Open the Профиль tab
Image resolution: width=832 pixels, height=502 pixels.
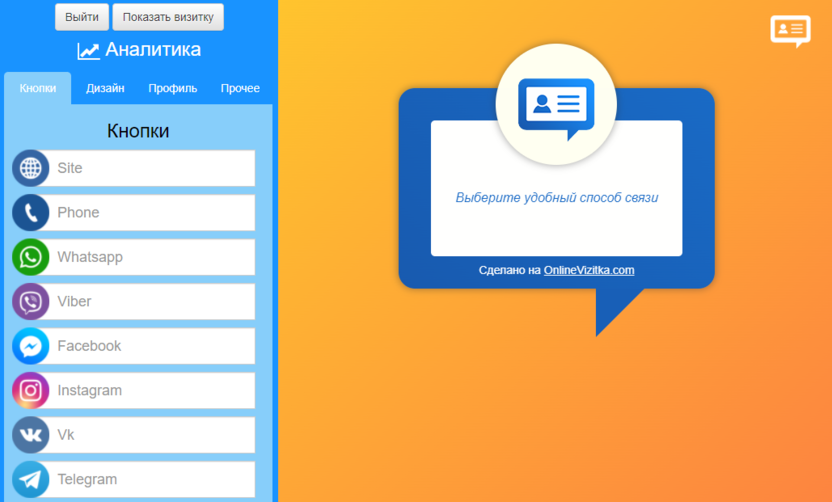tap(172, 88)
